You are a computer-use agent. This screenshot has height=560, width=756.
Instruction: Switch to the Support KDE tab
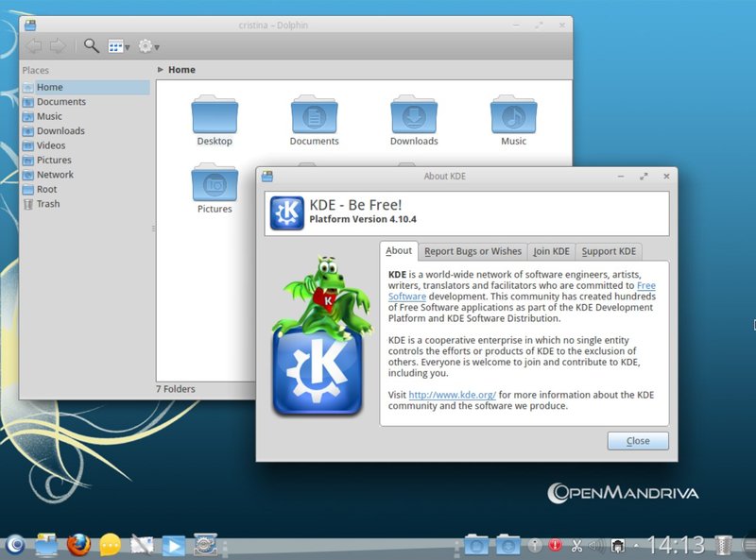609,251
